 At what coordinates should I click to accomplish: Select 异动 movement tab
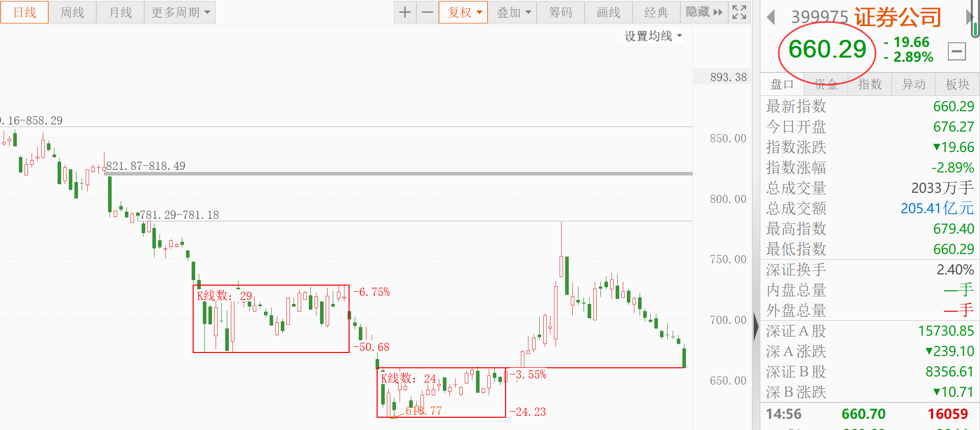click(x=914, y=84)
